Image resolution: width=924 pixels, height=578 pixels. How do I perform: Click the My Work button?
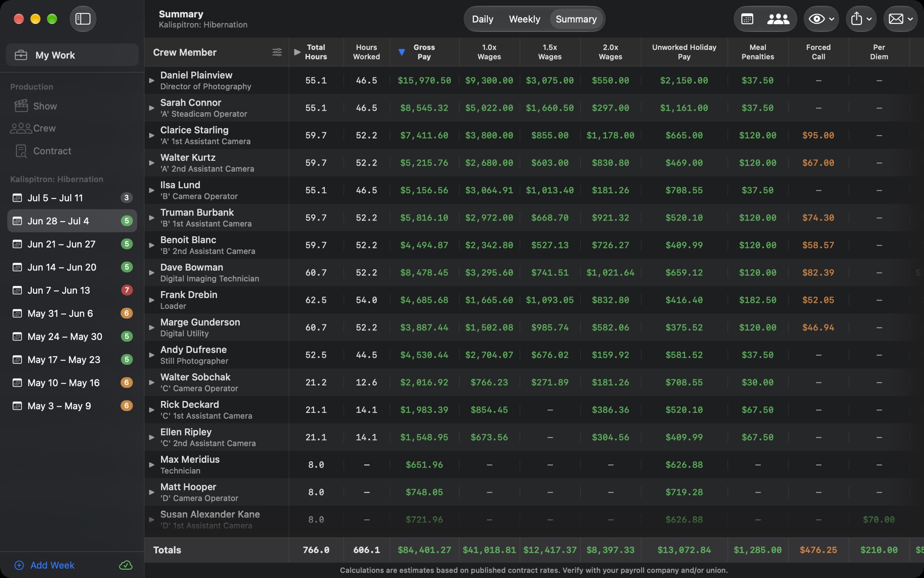click(x=72, y=55)
